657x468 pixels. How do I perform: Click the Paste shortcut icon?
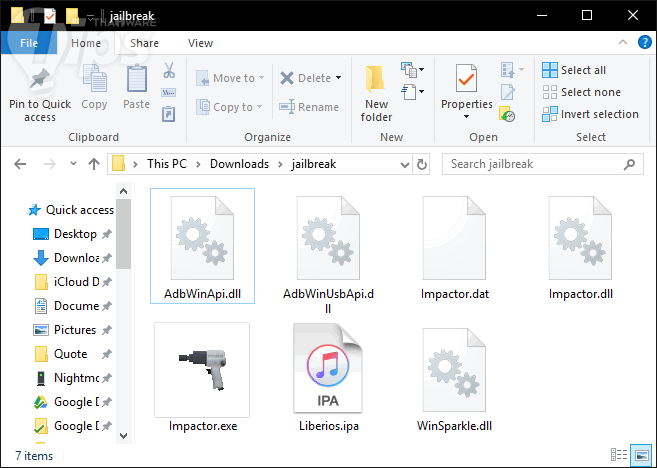point(168,114)
